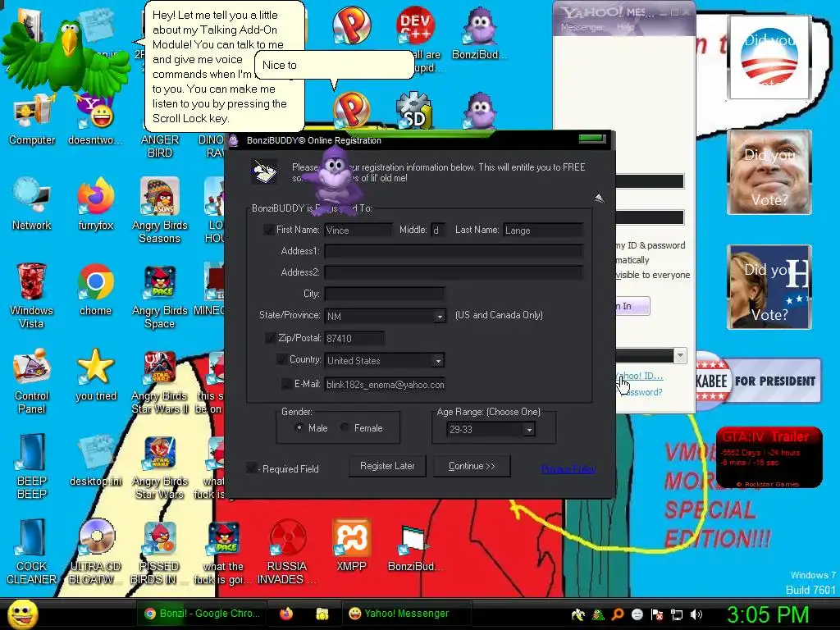Open the State/Province dropdown showing NM
The height and width of the screenshot is (630, 840).
click(x=440, y=316)
